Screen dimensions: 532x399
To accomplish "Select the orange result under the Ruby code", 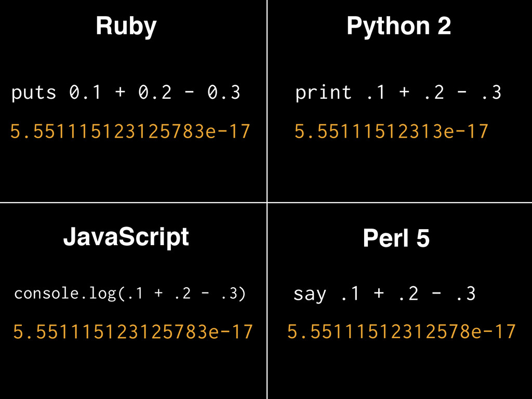I will tap(130, 132).
